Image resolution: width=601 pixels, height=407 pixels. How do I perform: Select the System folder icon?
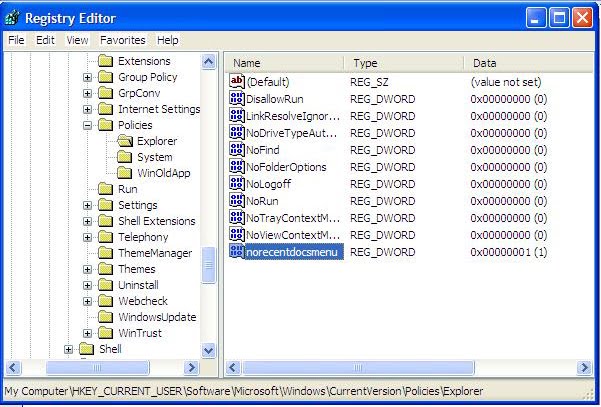coord(125,157)
